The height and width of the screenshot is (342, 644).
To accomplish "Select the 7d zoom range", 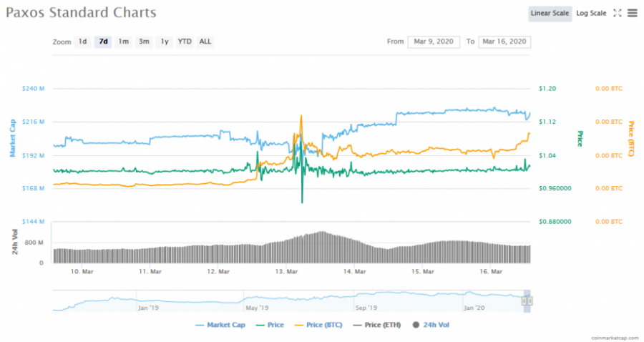I will point(103,41).
